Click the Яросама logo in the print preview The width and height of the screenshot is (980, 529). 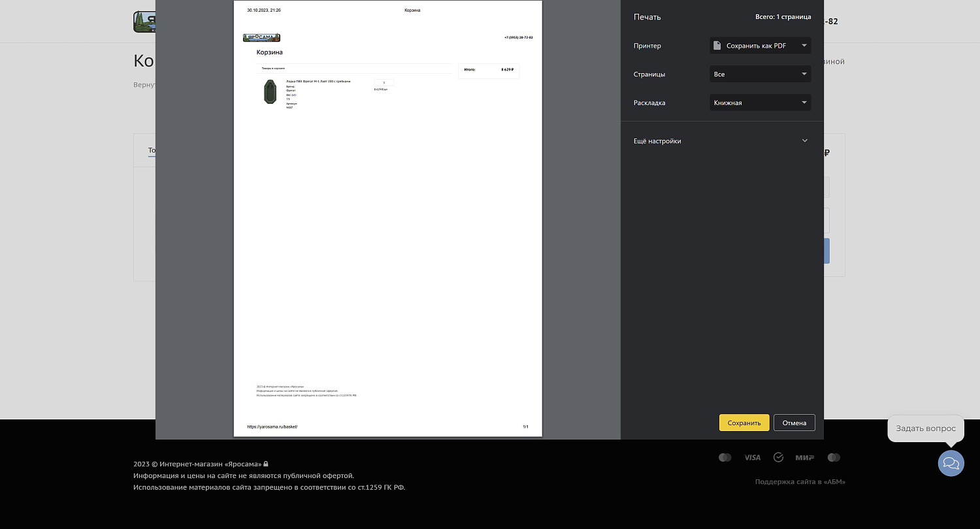coord(261,38)
